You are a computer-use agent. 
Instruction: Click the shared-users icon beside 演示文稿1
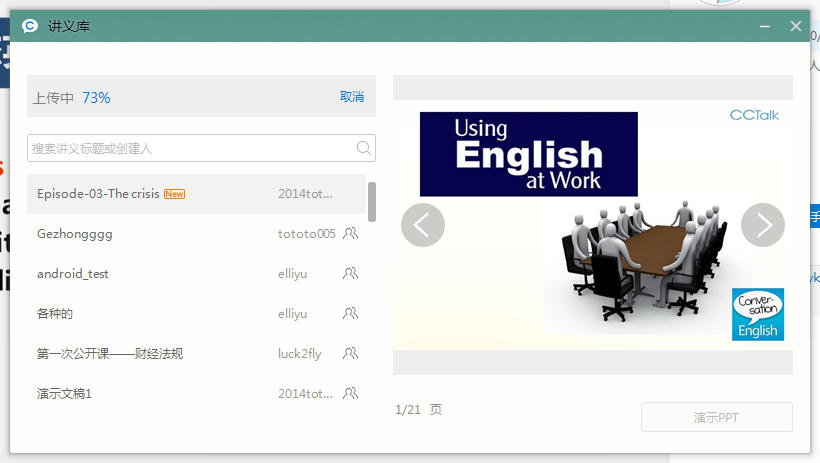(350, 393)
